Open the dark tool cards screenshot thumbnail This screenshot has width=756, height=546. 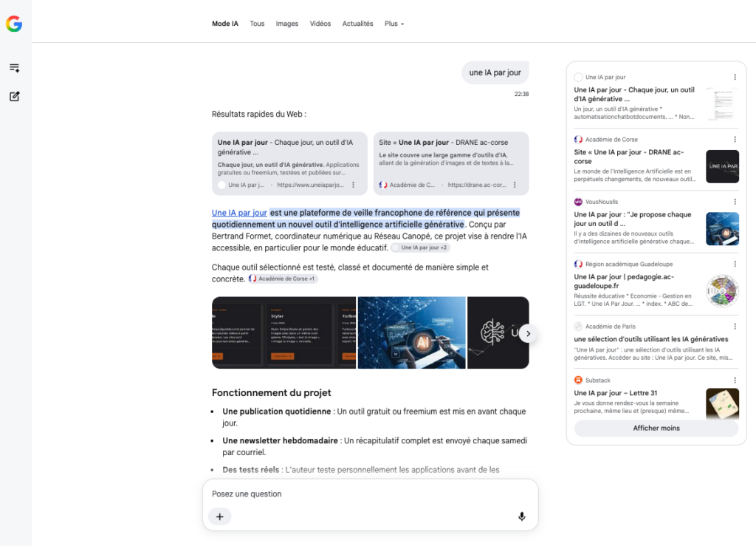pos(284,332)
